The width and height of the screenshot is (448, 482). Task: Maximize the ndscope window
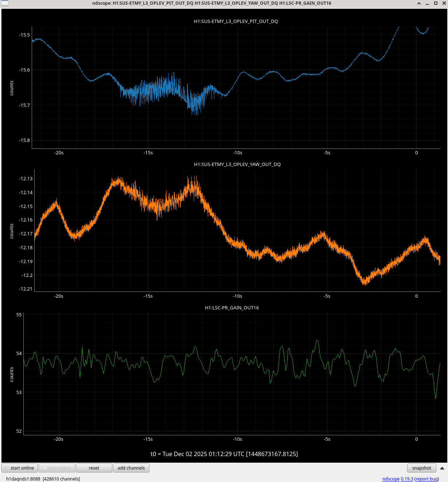point(436,3)
